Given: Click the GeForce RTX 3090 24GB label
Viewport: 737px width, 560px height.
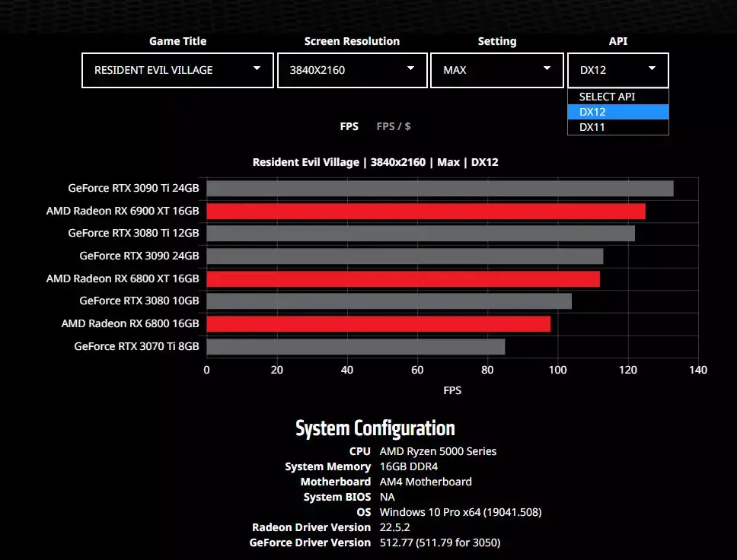Looking at the screenshot, I should tap(139, 256).
